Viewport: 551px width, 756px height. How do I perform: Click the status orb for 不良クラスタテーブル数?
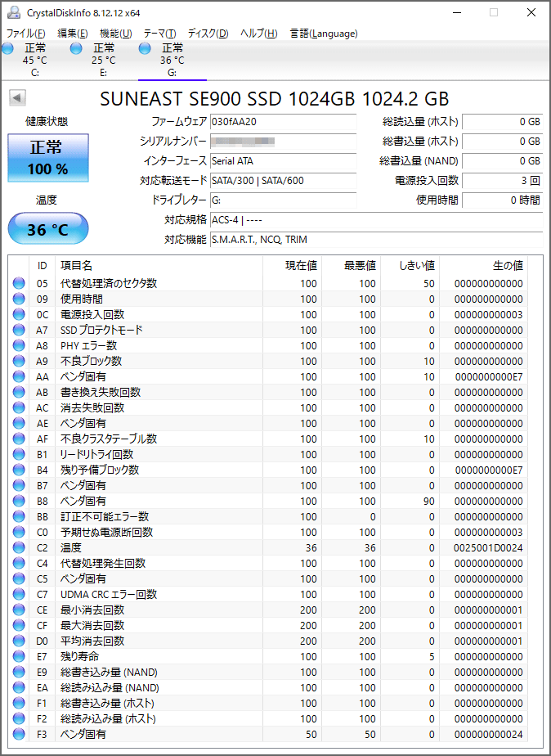[19, 439]
